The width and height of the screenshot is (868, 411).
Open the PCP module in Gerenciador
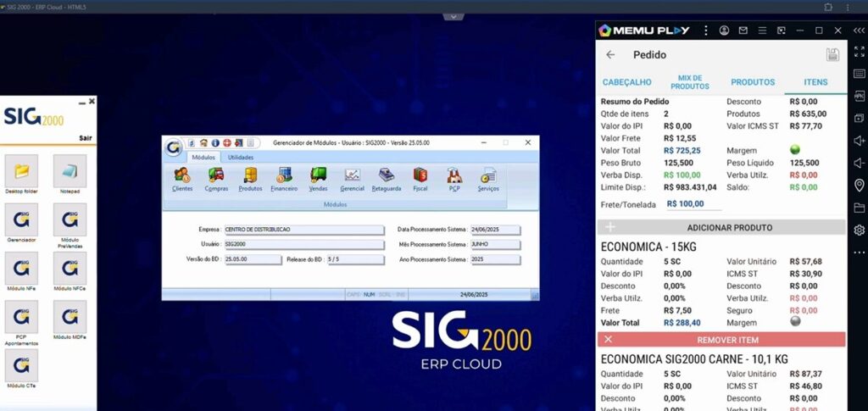(x=454, y=179)
